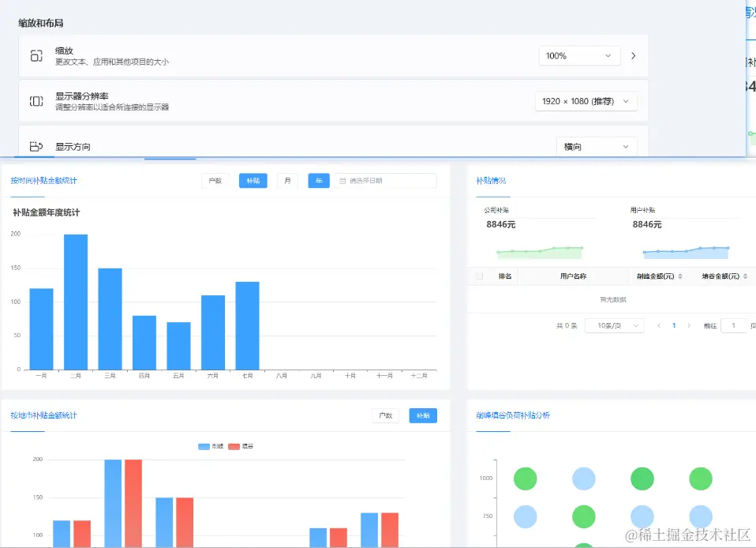Select 户数 in 按时间补贴金额统计 panel
The height and width of the screenshot is (548, 756).
(215, 181)
